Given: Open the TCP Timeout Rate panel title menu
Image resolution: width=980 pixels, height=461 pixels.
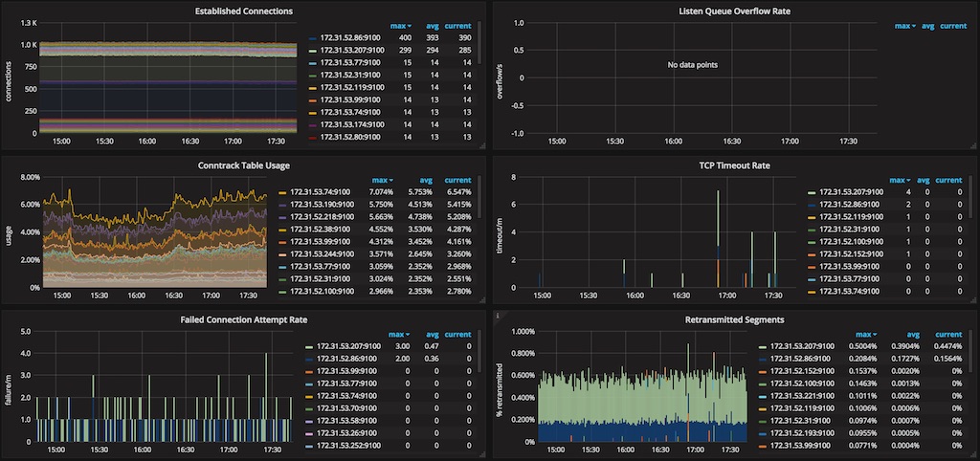Looking at the screenshot, I should pos(734,165).
